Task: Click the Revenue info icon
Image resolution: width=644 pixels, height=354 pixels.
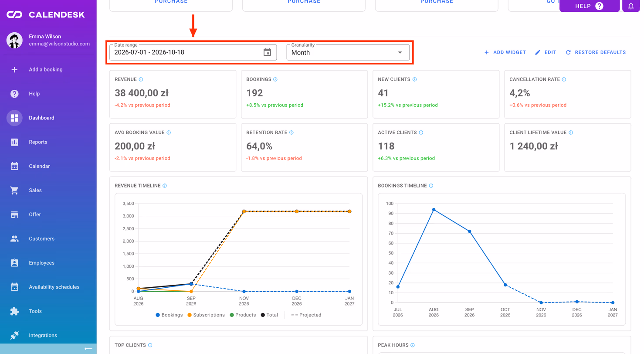Action: 141,79
